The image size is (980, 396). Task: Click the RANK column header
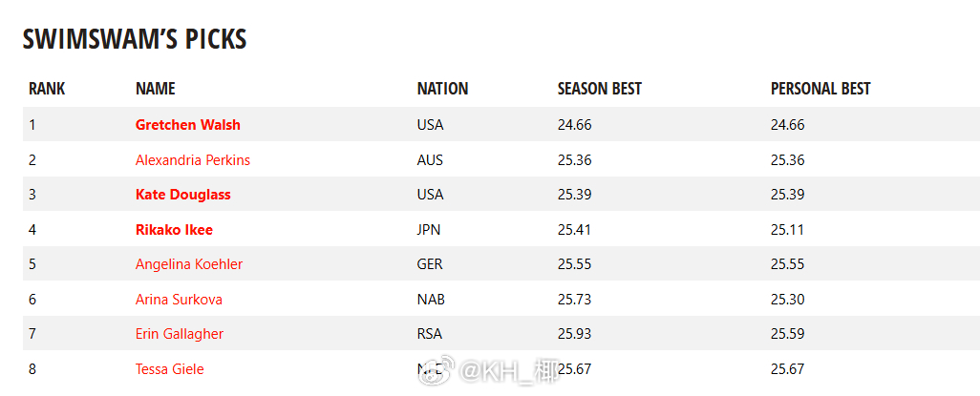pos(47,89)
